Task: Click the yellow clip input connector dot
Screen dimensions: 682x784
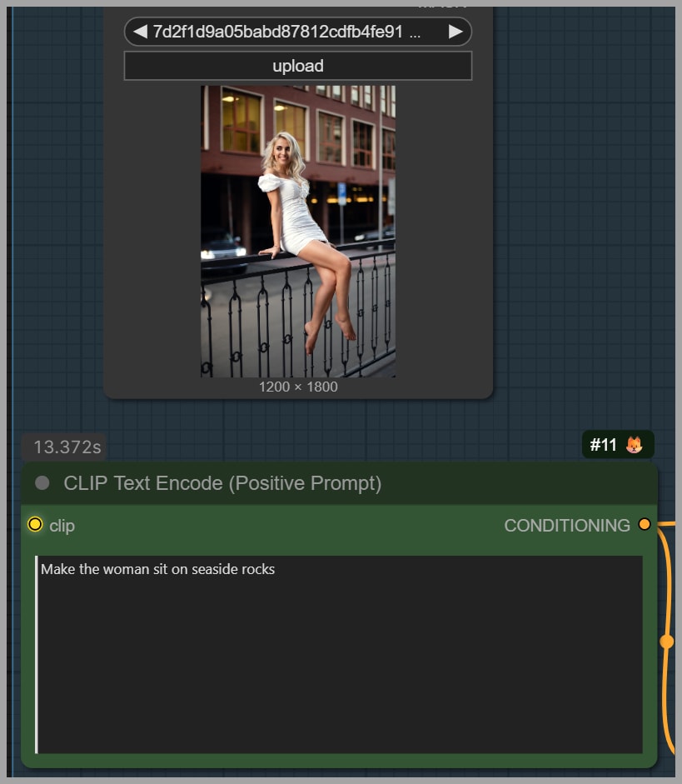Action: [x=35, y=524]
